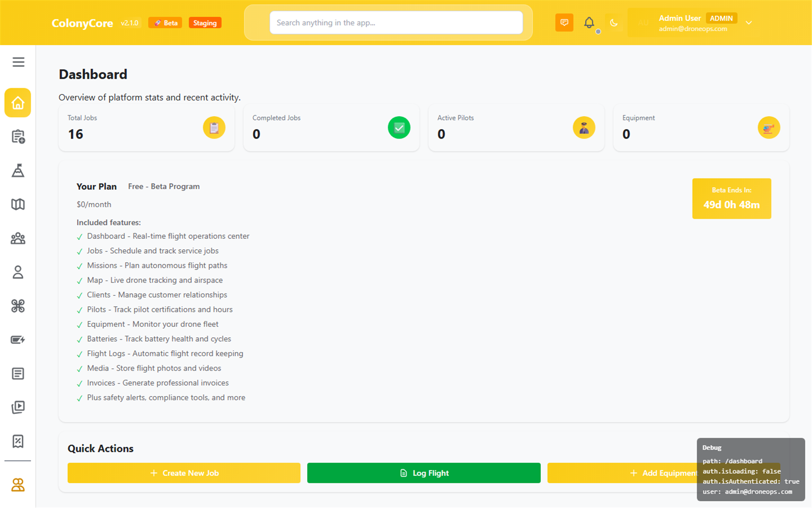Open the Map for live drone tracking
812x508 pixels.
click(x=18, y=204)
